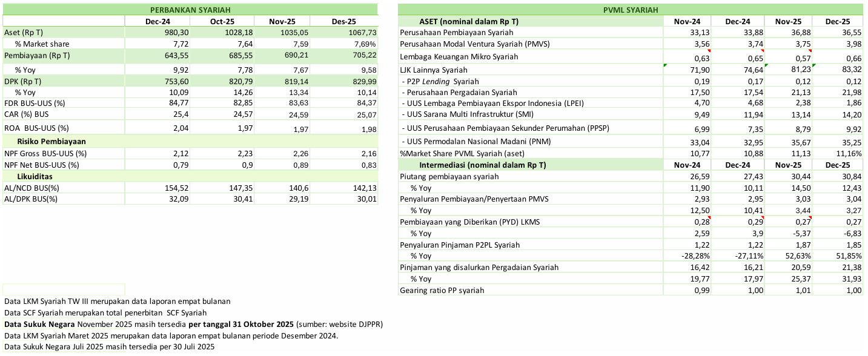Select the Gearing ratio PP syariah label
868x356 pixels.
click(442, 290)
